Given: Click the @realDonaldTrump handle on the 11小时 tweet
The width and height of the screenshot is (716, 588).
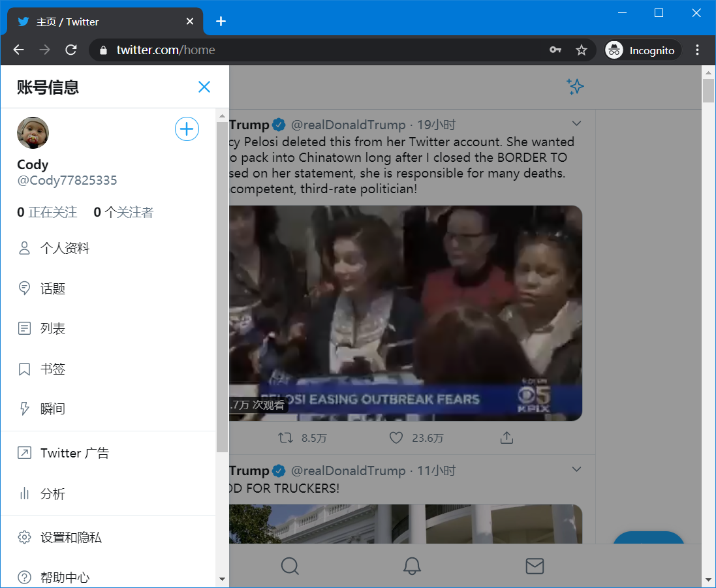Looking at the screenshot, I should (x=348, y=471).
